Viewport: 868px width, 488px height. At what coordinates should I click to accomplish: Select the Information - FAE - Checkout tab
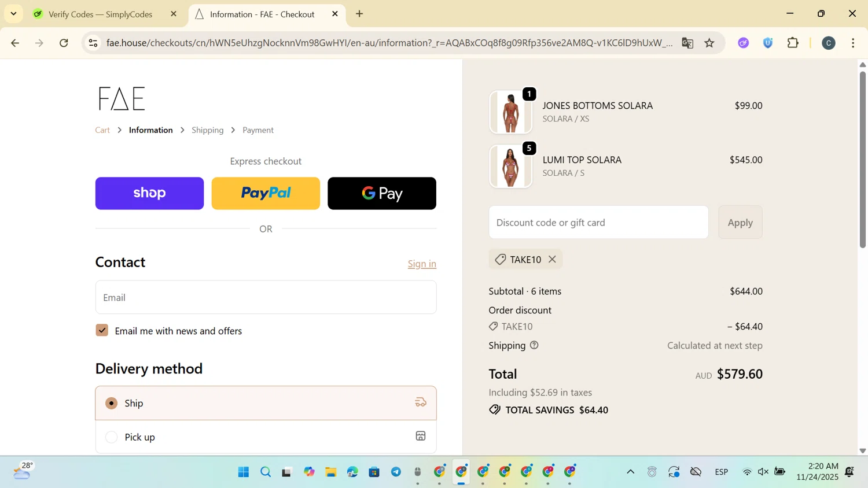tap(262, 14)
